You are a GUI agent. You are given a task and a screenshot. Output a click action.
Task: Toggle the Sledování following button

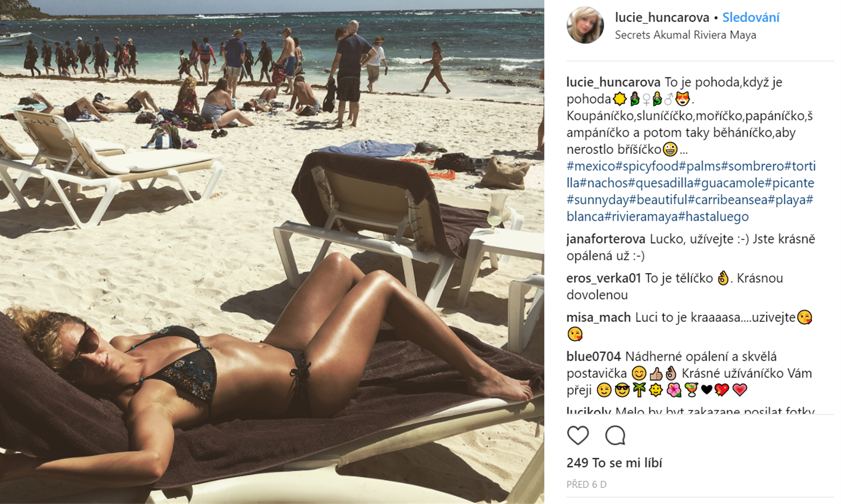click(x=751, y=18)
